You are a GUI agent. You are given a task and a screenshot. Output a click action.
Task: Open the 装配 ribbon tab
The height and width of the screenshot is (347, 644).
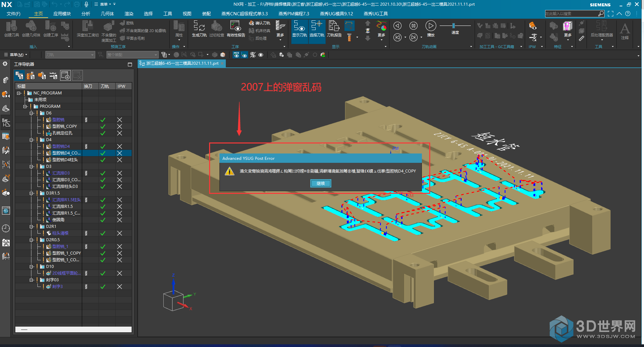point(206,14)
